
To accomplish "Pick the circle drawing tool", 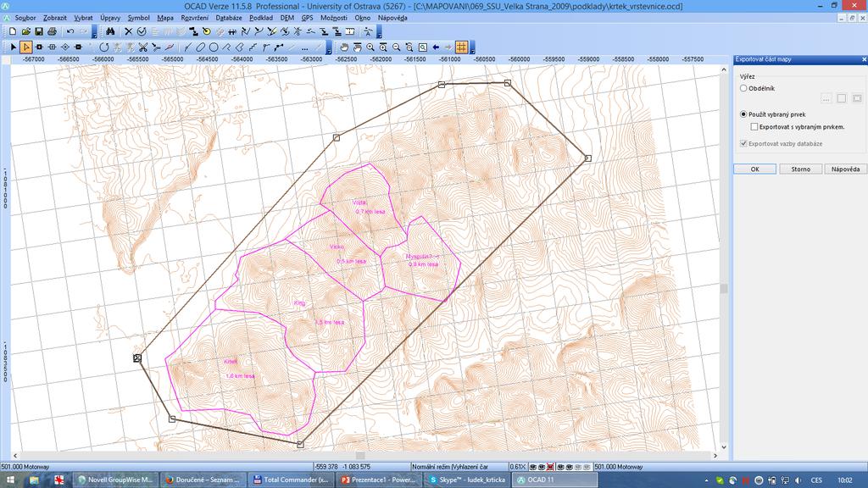I will point(213,47).
